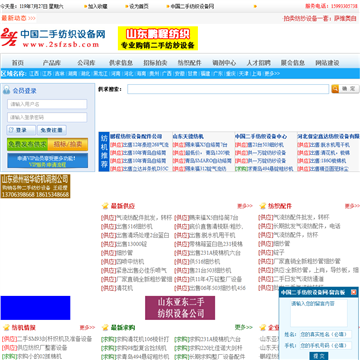Click the 设为首页 link at the top
The width and height of the screenshot is (360, 360).
pos(139,6)
